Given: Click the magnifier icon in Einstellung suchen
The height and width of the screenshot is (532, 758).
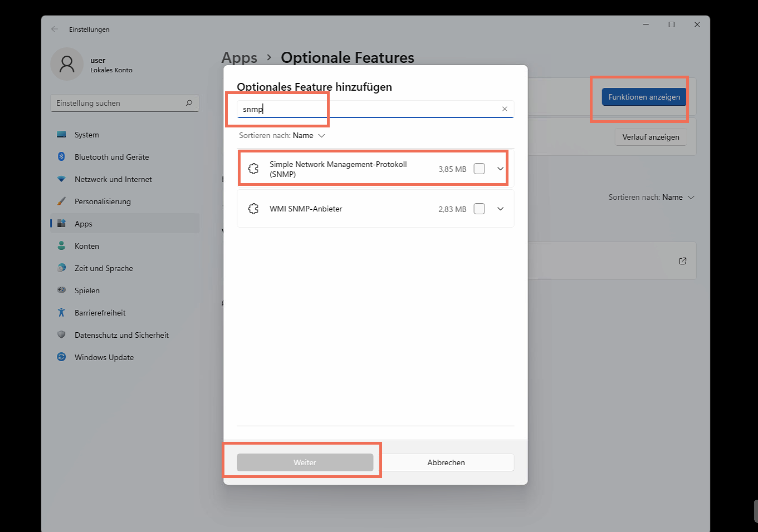Looking at the screenshot, I should 189,103.
